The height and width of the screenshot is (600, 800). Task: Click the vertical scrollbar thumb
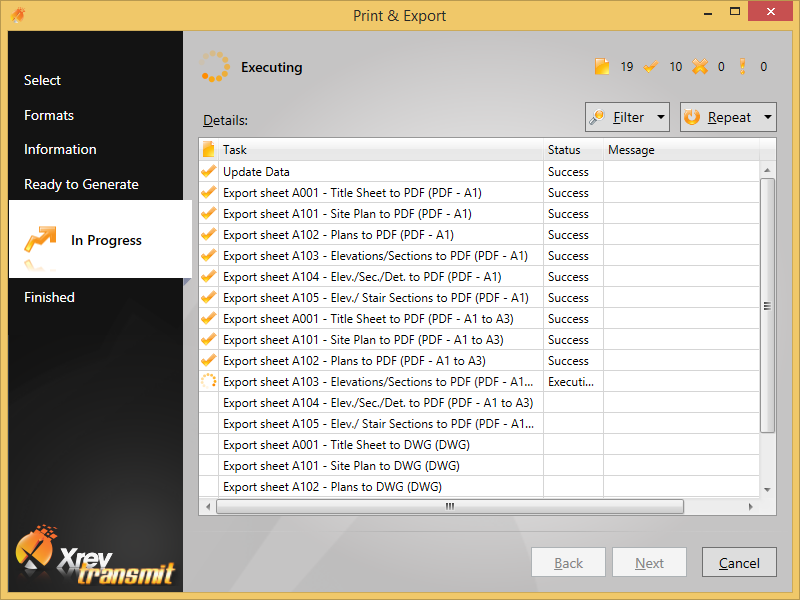pyautogui.click(x=767, y=305)
